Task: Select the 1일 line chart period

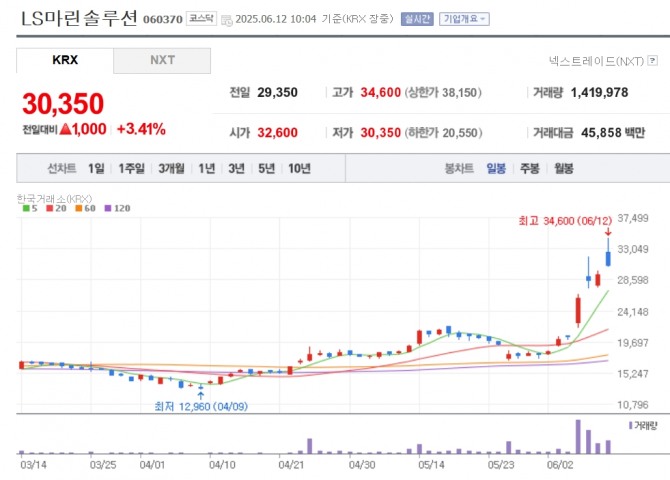Action: 96,168
